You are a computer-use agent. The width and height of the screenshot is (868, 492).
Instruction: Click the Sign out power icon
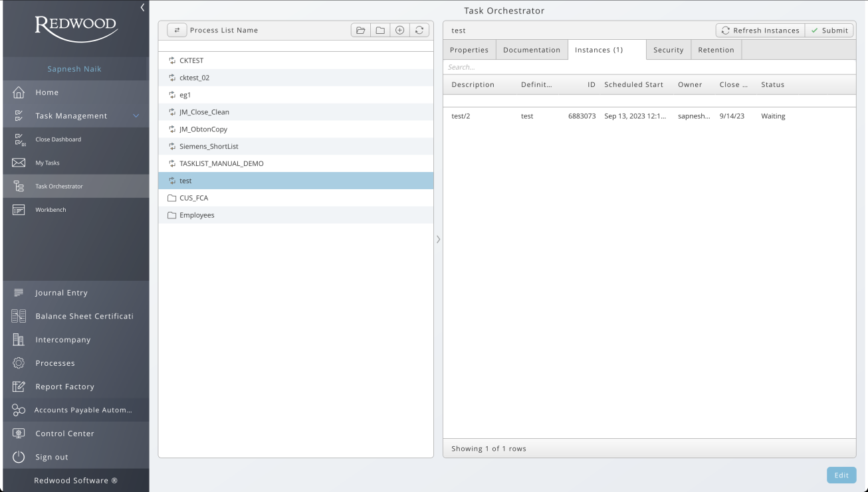point(19,457)
